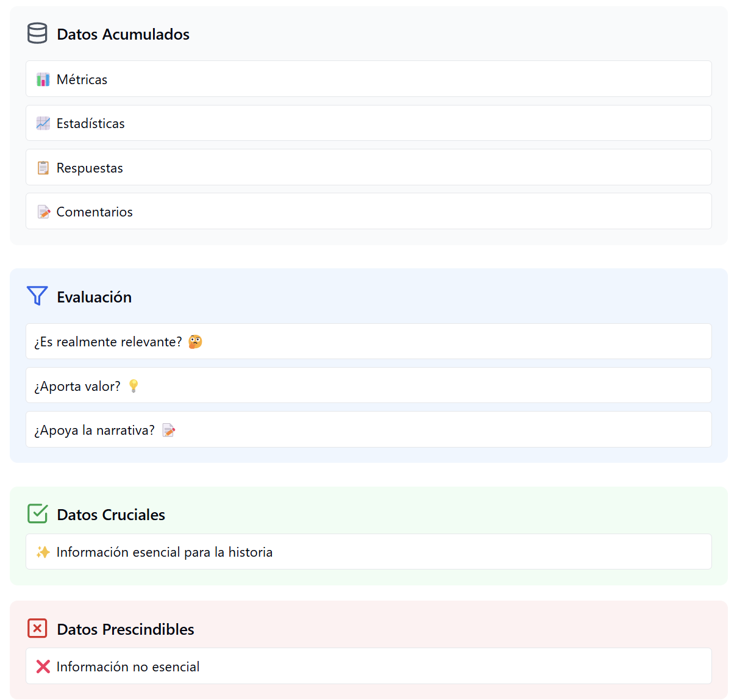748x700 pixels.
Task: Click the ¿Es realmente relevante? question
Action: click(108, 342)
